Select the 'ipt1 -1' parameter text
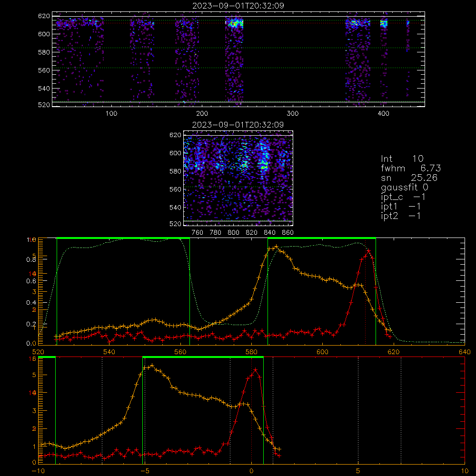The width and height of the screenshot is (476, 476). pos(401,207)
